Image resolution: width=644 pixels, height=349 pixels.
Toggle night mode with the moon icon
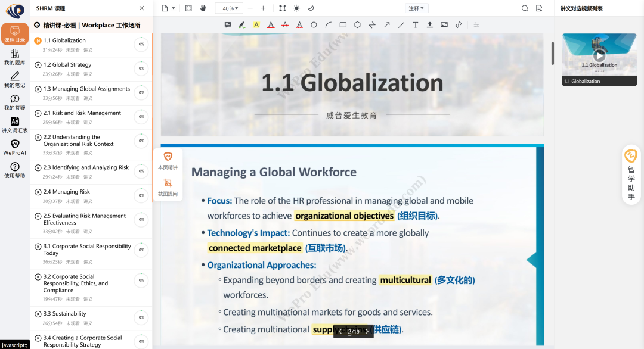click(x=311, y=8)
